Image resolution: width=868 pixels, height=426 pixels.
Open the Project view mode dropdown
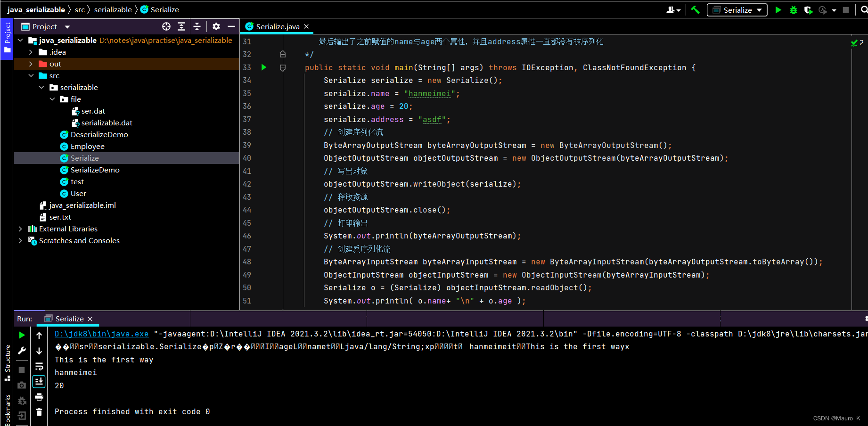(x=67, y=27)
